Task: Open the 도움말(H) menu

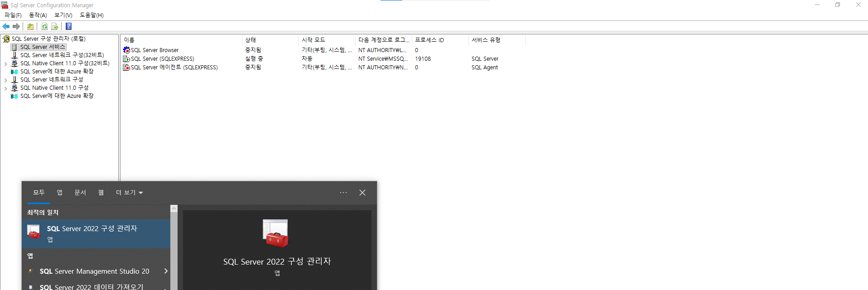Action: pyautogui.click(x=92, y=15)
